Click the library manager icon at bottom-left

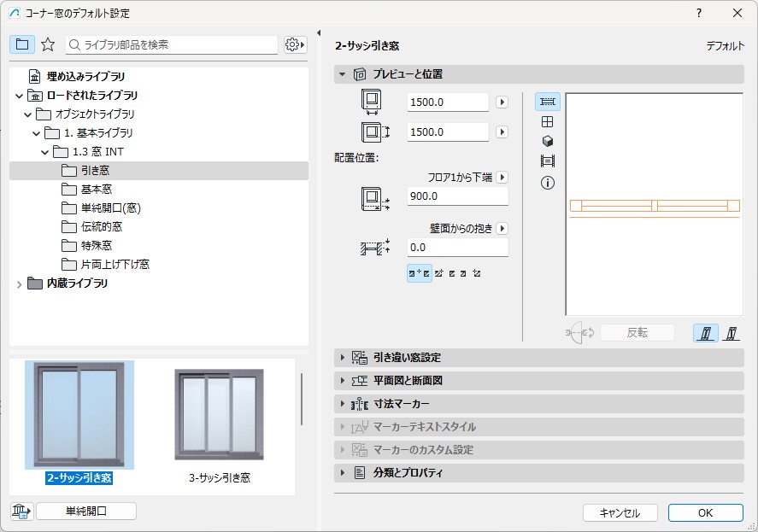coord(21,512)
